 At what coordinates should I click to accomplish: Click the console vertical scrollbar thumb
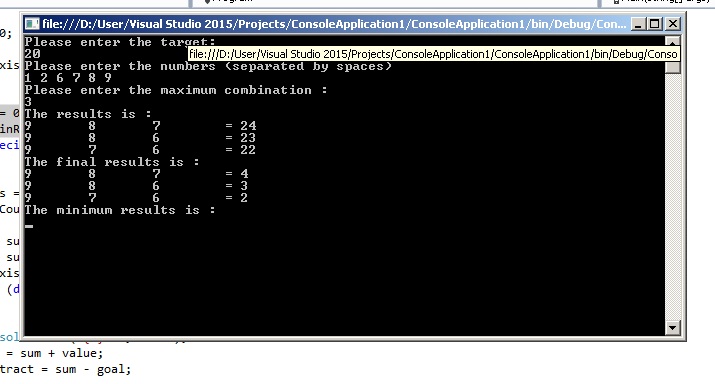pos(673,67)
